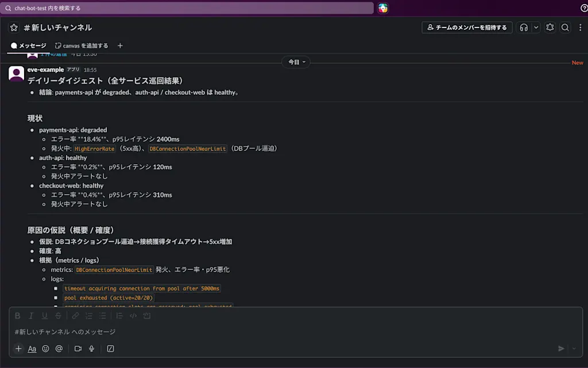588x368 pixels.
Task: Open channel more options menu
Action: pyautogui.click(x=580, y=28)
